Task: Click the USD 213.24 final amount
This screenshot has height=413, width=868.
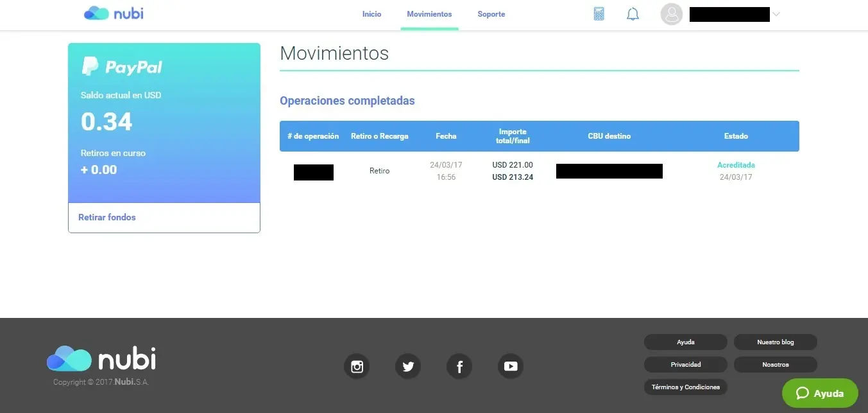Action: [x=513, y=177]
